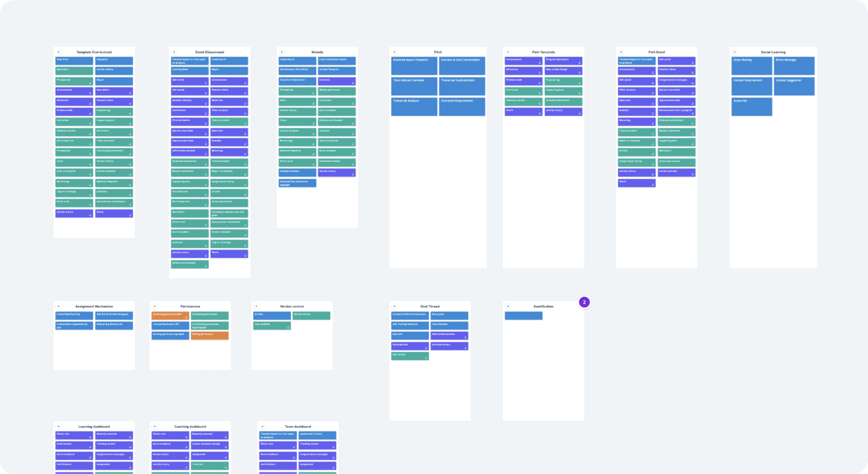This screenshot has height=474, width=868.
Task: Select the Promote Mentor card
Action: pos(190,122)
